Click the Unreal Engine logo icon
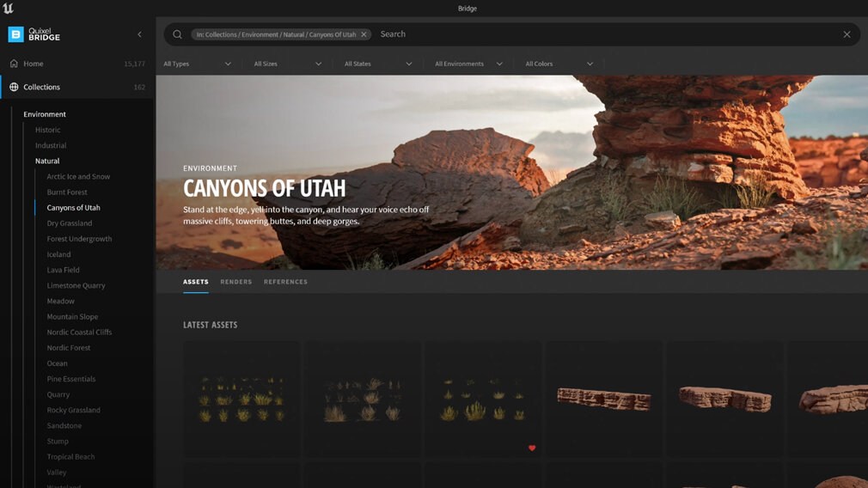 8,8
